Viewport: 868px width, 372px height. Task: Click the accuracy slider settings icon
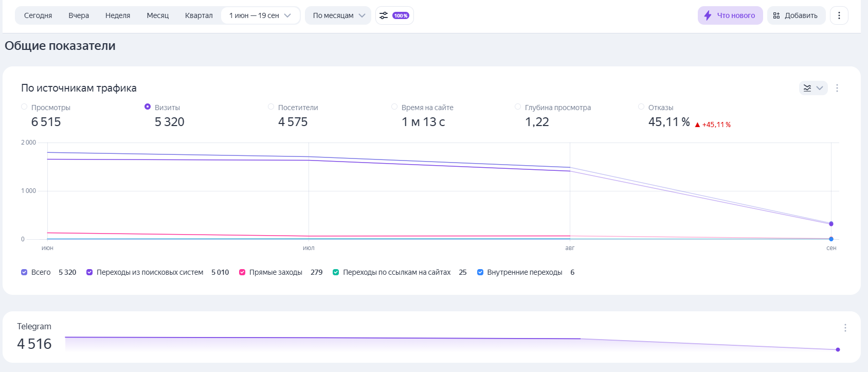(384, 15)
